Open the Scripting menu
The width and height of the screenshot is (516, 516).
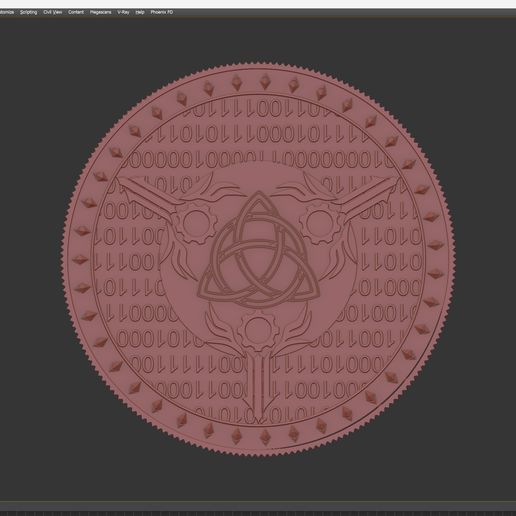click(28, 12)
